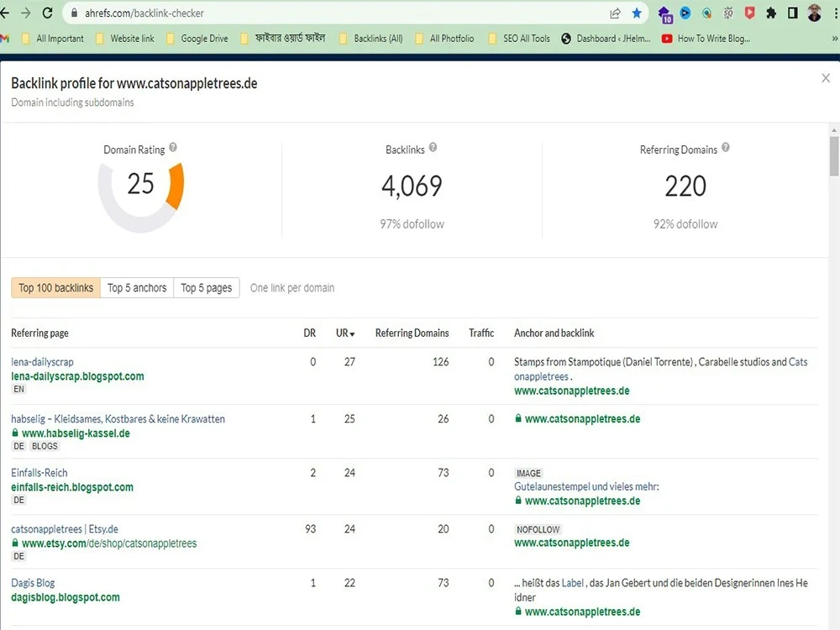
Task: Open the backlink URL in the habselig row
Action: pyautogui.click(x=582, y=419)
